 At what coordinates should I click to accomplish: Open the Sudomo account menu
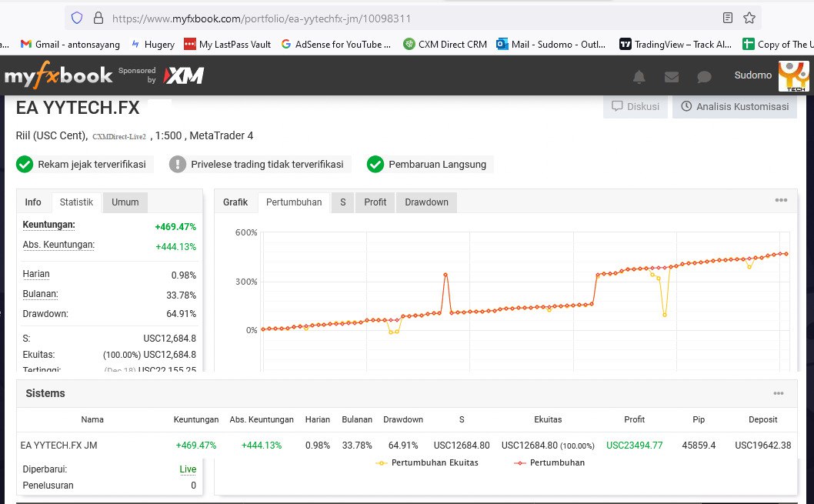[x=752, y=75]
